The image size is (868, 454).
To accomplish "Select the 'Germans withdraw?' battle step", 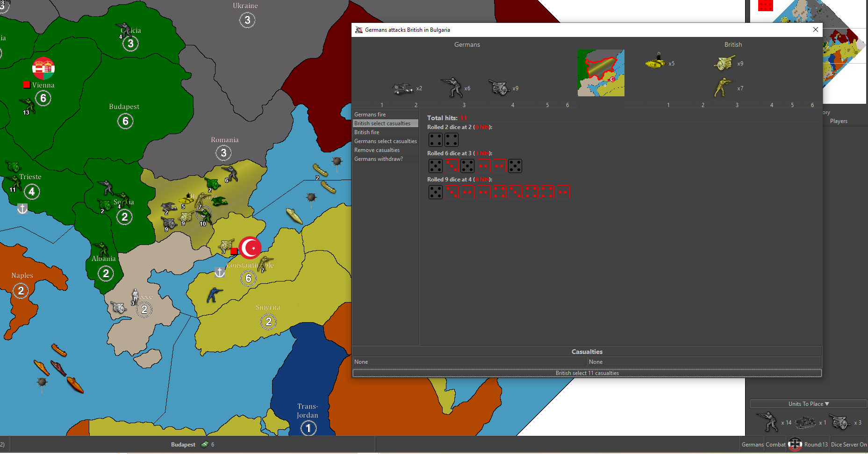I will click(378, 159).
